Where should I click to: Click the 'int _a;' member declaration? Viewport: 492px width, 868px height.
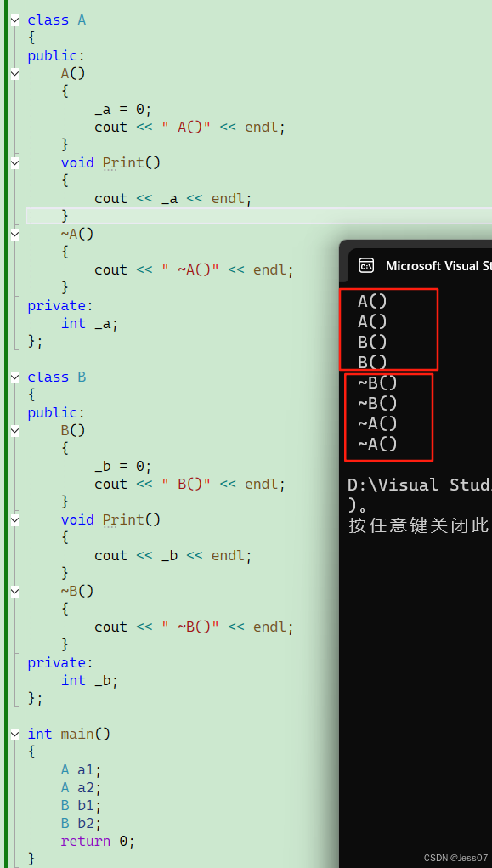(x=90, y=324)
